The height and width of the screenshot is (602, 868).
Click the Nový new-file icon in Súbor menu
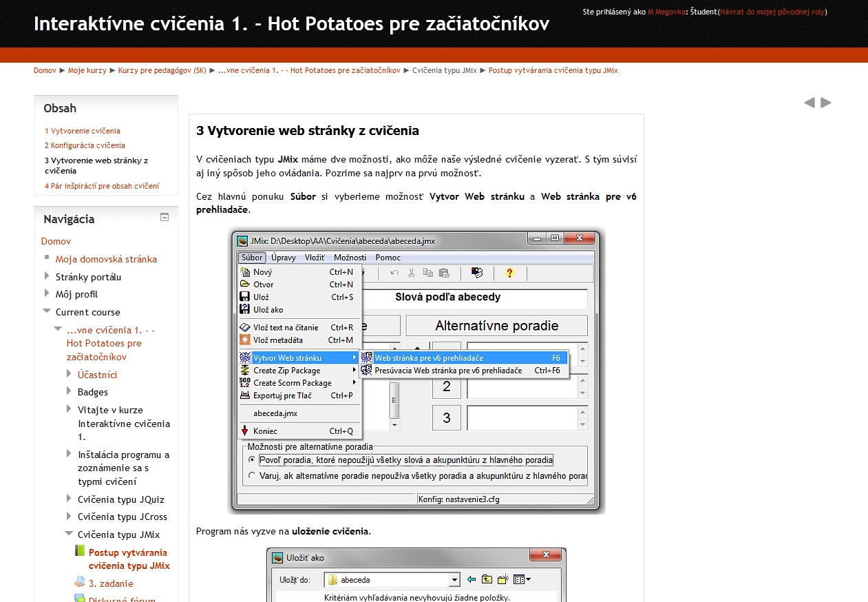click(245, 272)
